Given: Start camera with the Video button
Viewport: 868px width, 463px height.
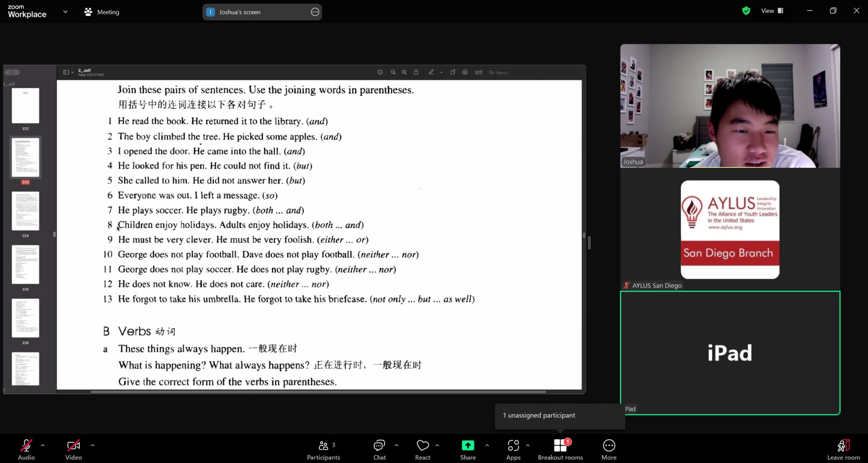Looking at the screenshot, I should click(x=73, y=449).
